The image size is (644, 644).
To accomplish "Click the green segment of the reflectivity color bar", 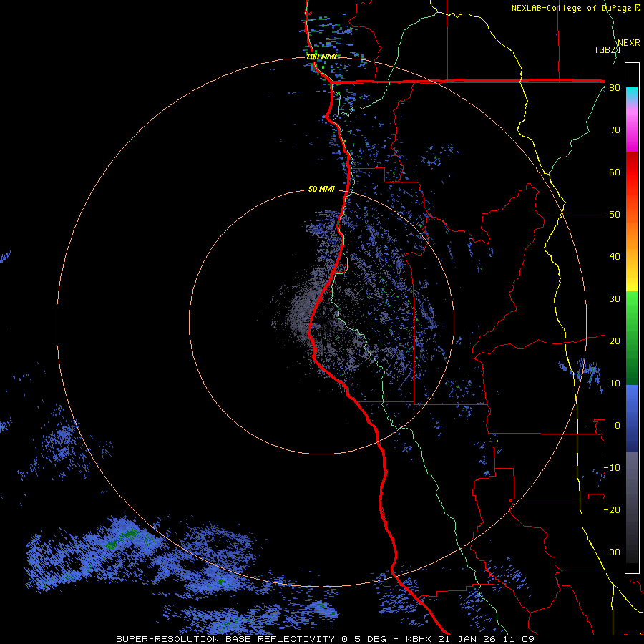I will (632, 338).
